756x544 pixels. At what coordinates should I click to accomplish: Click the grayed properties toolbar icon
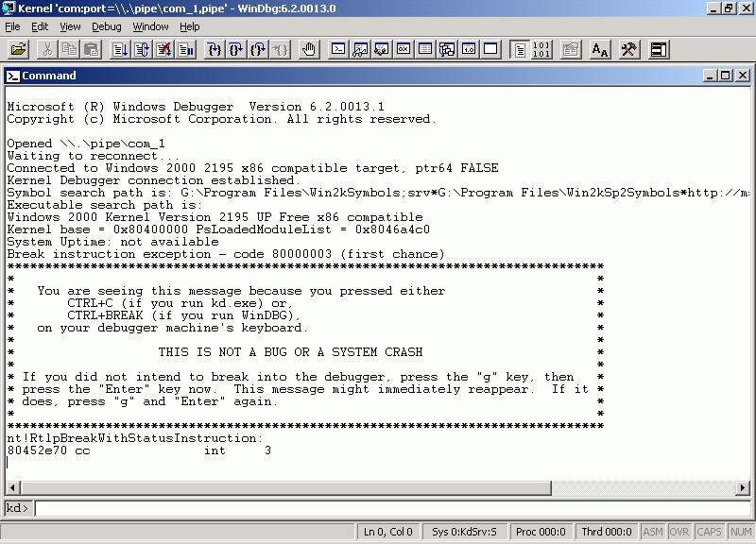(571, 49)
